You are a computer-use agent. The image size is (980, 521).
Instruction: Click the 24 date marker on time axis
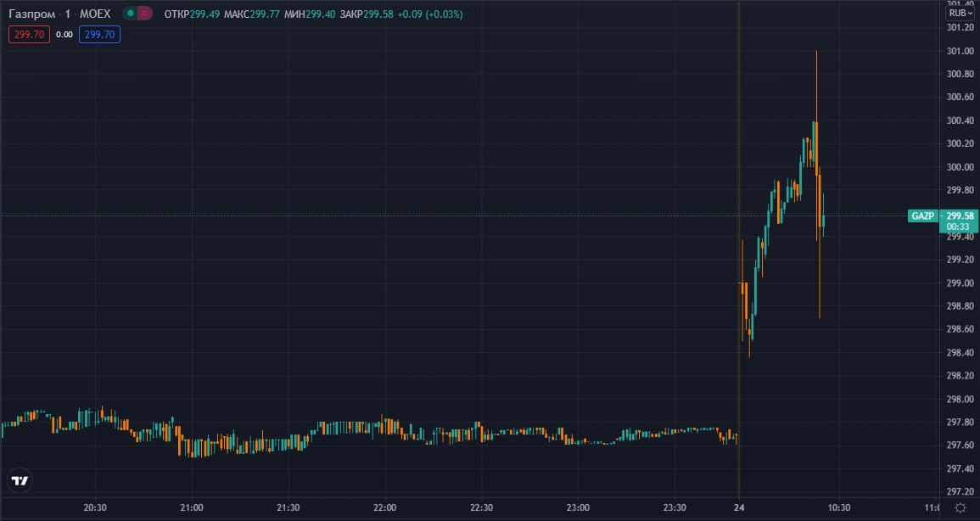(x=739, y=508)
